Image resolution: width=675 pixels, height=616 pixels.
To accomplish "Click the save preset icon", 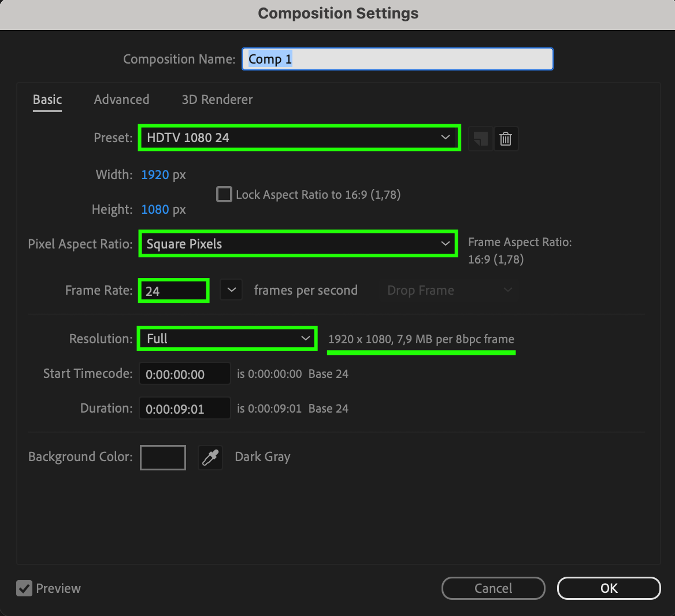I will pos(480,139).
